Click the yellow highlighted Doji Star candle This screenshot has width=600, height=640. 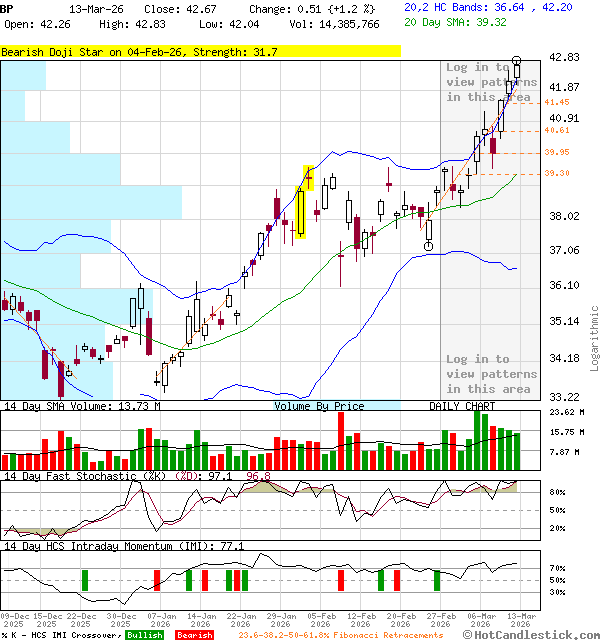pos(301,205)
